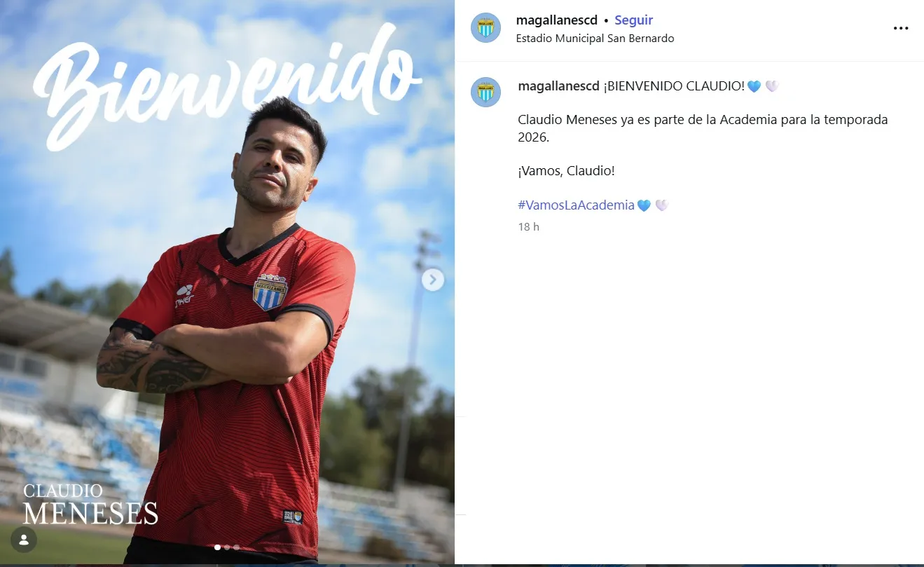
Task: Open the three-dot more options menu
Action: (x=900, y=29)
